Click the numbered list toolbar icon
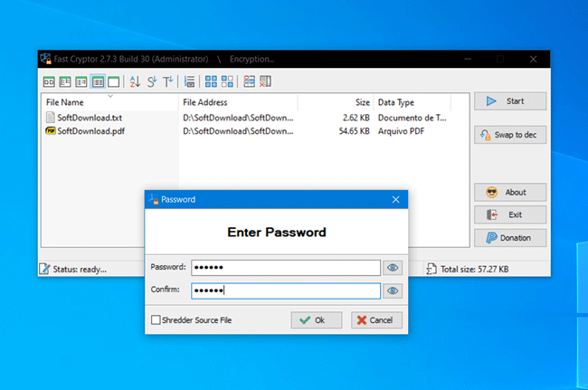Screen dimensions: 588x390 click(189, 81)
